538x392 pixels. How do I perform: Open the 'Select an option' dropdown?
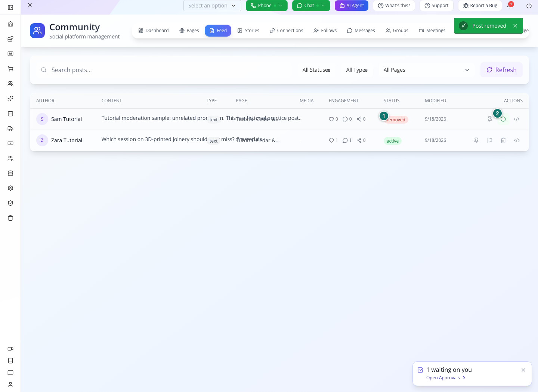tap(212, 6)
